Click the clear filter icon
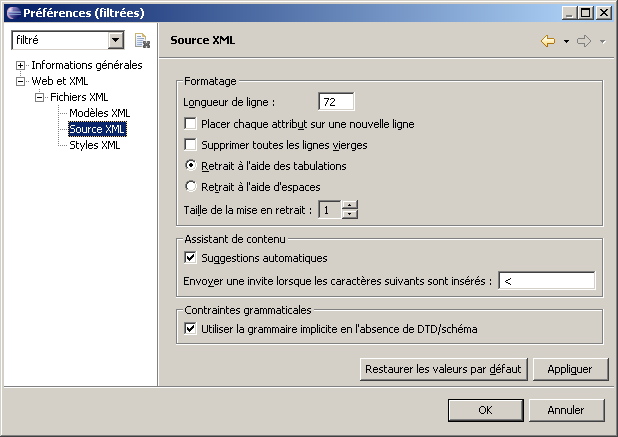618x437 pixels. 142,41
